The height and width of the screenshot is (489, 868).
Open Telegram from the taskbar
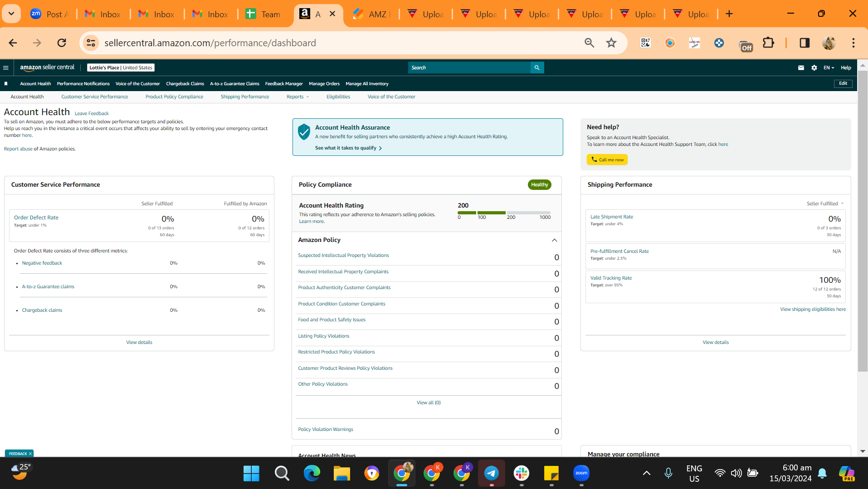(492, 473)
